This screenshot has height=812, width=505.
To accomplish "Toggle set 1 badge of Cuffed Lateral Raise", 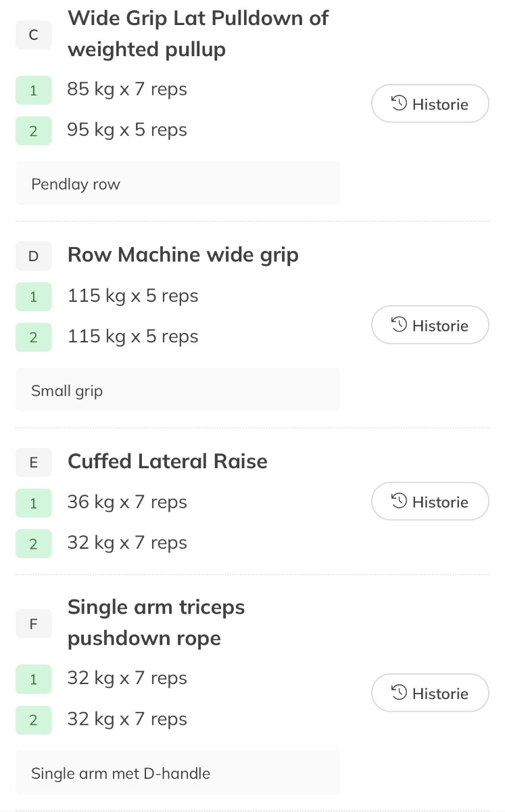I will [33, 503].
